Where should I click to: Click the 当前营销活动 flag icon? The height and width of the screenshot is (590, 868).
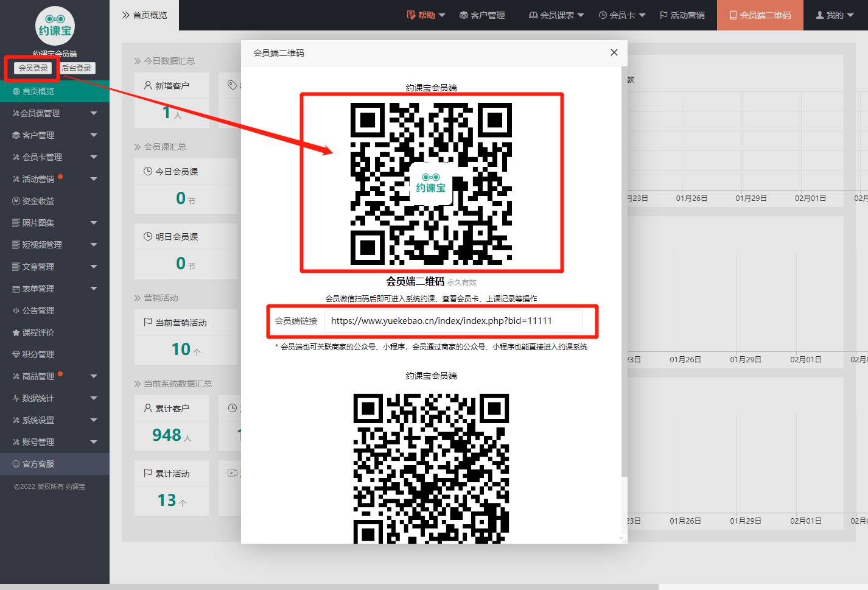click(x=148, y=322)
